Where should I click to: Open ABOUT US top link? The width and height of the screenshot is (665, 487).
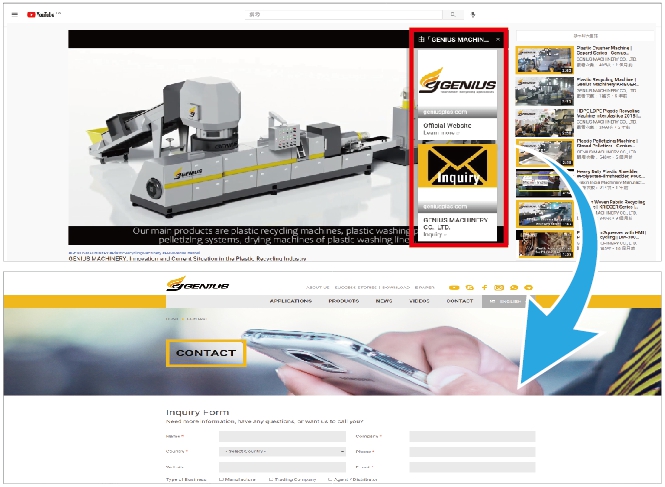(317, 288)
